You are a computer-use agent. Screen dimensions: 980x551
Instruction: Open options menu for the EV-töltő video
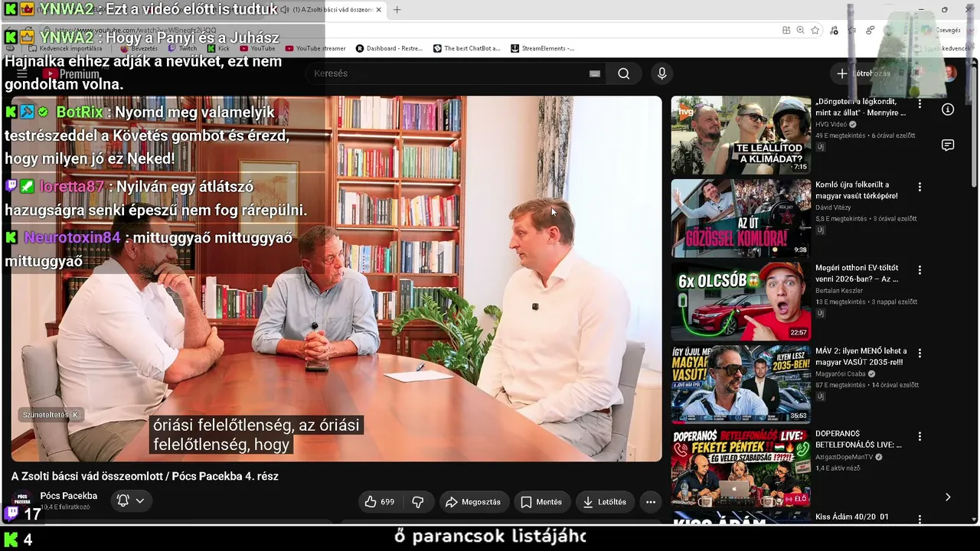(920, 270)
